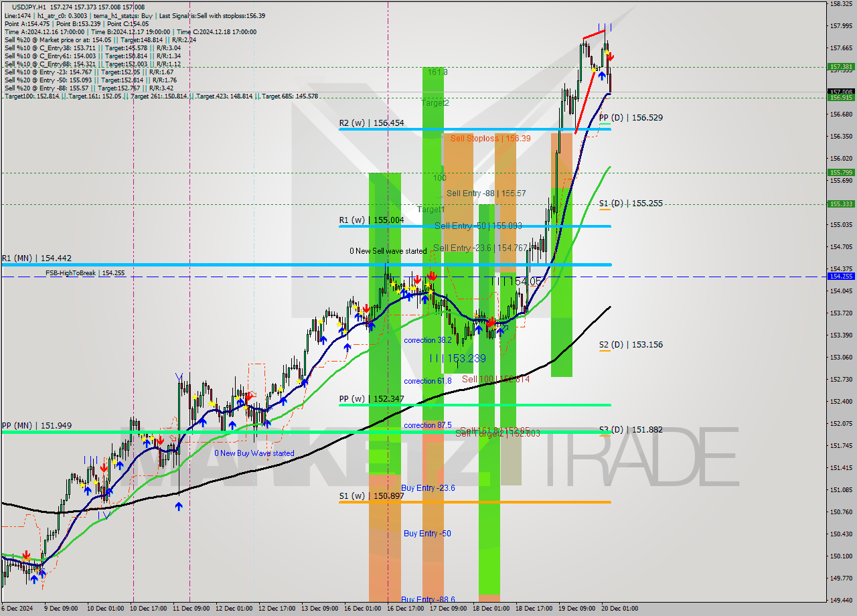Click the 'Sell Entry -50 | 155.093' label
This screenshot has width=857, height=616.
478,226
